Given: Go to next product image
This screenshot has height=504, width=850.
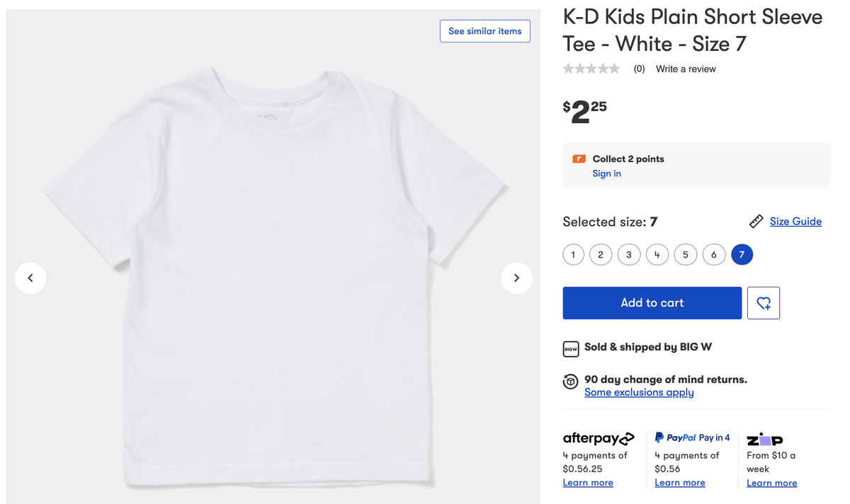Looking at the screenshot, I should point(516,278).
